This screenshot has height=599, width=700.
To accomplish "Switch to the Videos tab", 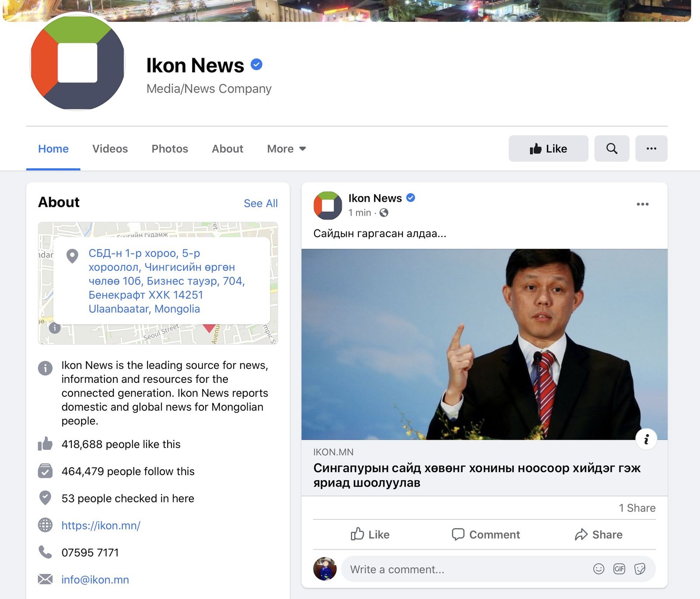I will click(x=110, y=149).
